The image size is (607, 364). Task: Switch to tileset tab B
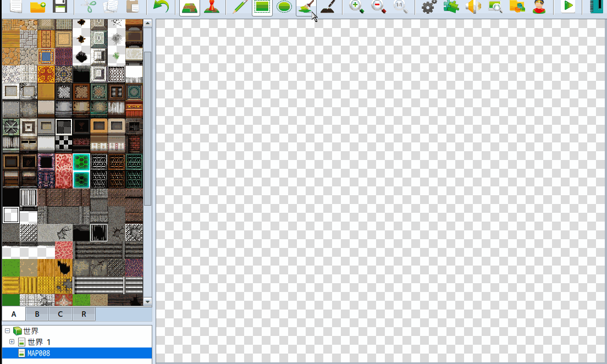click(x=37, y=314)
